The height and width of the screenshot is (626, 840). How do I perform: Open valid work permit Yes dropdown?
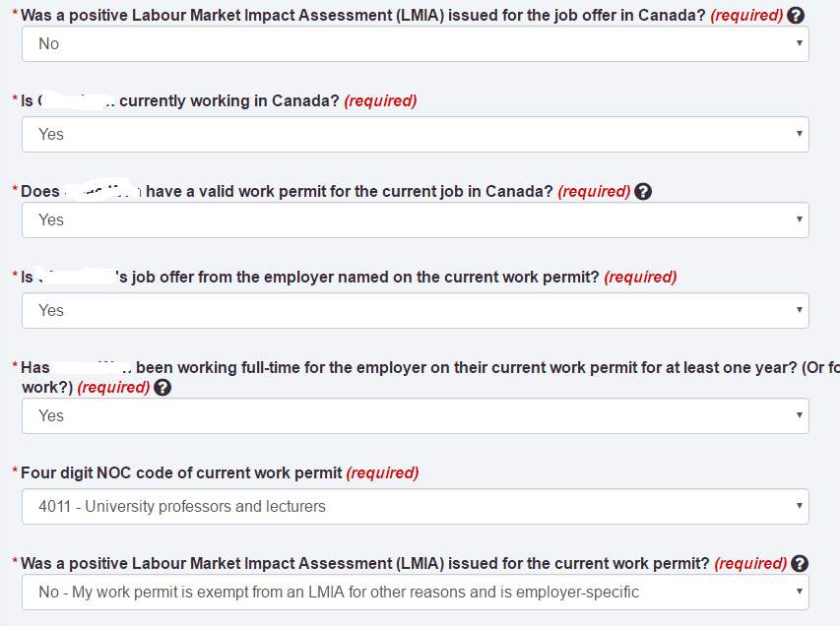tap(416, 220)
